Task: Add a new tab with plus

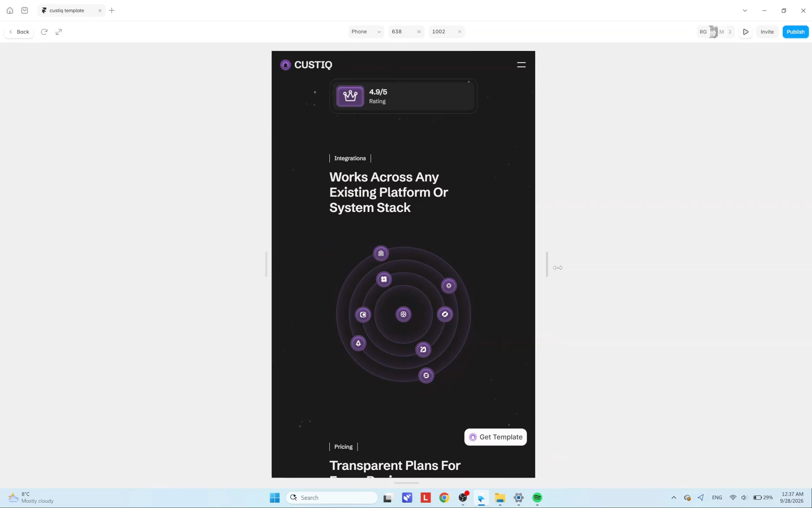Action: 112,11
